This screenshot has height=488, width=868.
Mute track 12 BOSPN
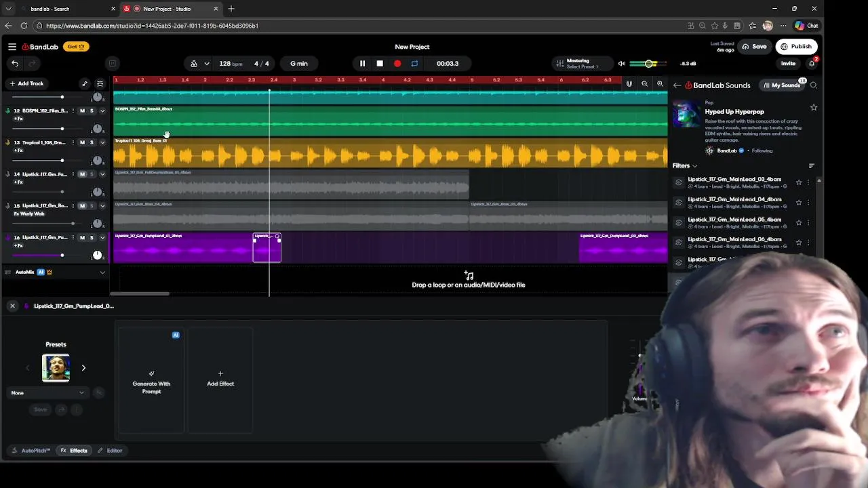(82, 110)
